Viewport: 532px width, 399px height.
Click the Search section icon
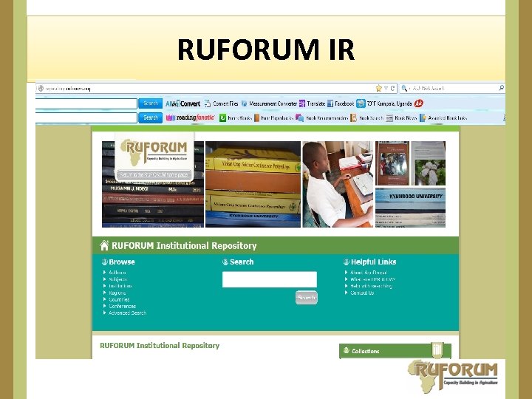click(x=225, y=262)
